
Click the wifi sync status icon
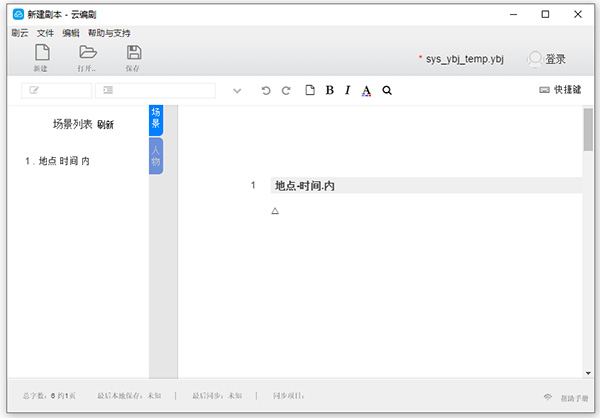548,397
